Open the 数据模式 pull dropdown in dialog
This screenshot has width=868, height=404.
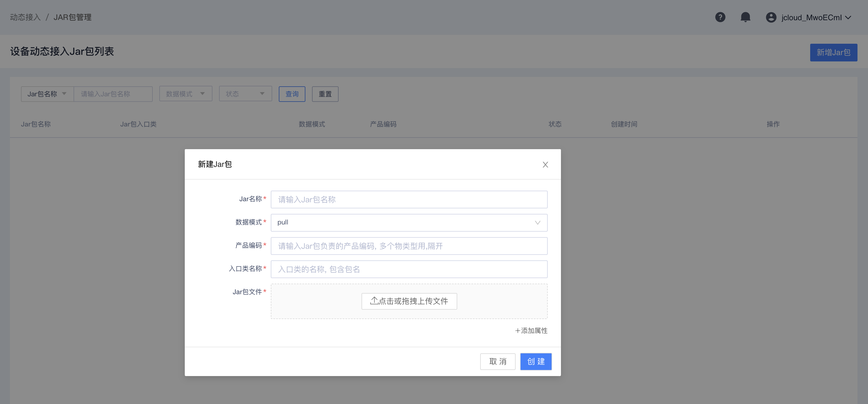point(409,222)
